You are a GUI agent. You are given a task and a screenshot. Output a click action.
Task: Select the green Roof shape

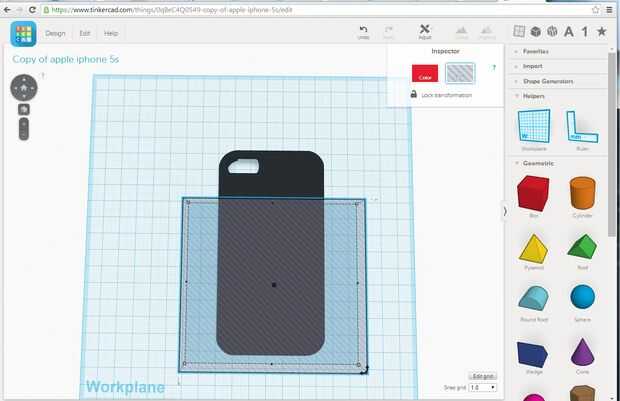point(582,247)
